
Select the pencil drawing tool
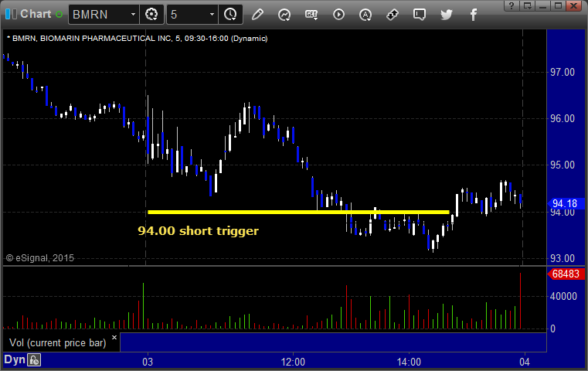click(x=257, y=15)
